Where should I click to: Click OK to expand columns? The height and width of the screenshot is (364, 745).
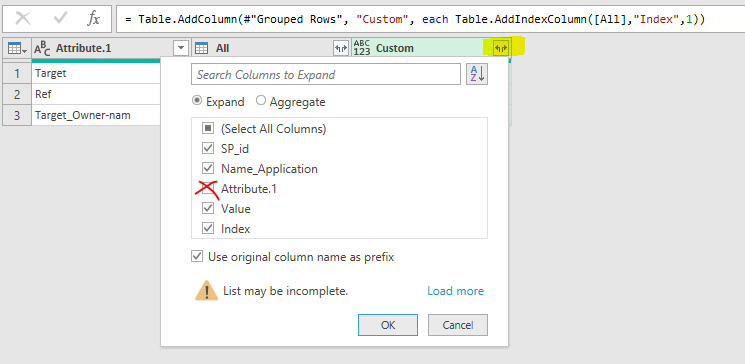point(388,325)
